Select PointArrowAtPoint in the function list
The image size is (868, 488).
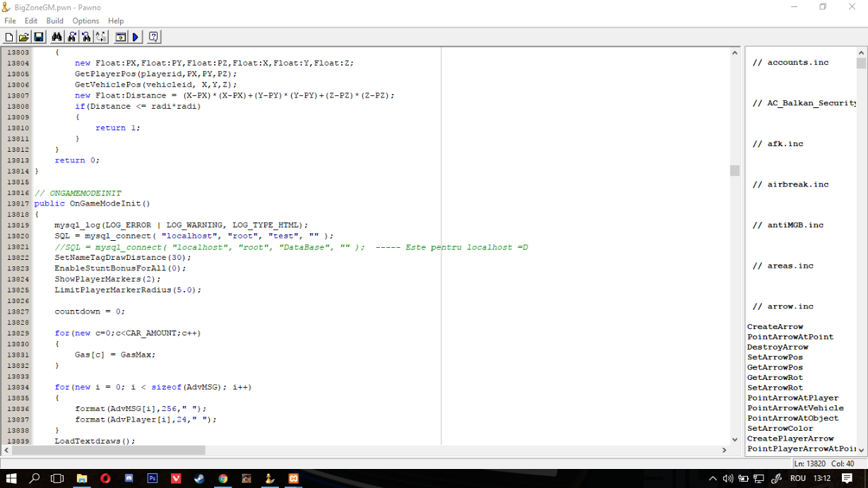coord(790,337)
